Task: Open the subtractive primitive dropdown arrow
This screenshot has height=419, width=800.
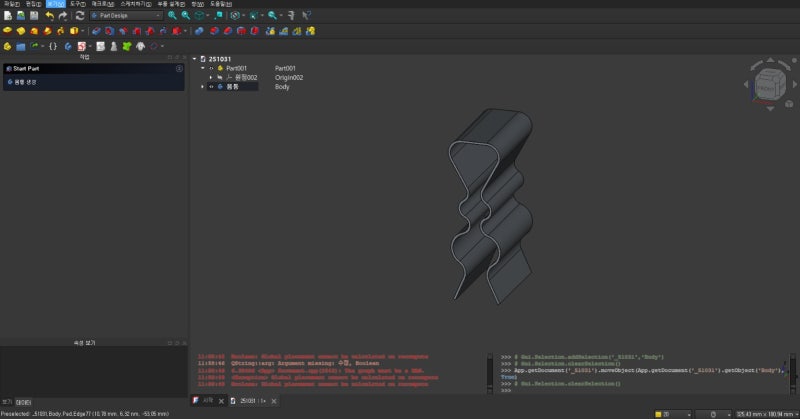Action: 185,31
